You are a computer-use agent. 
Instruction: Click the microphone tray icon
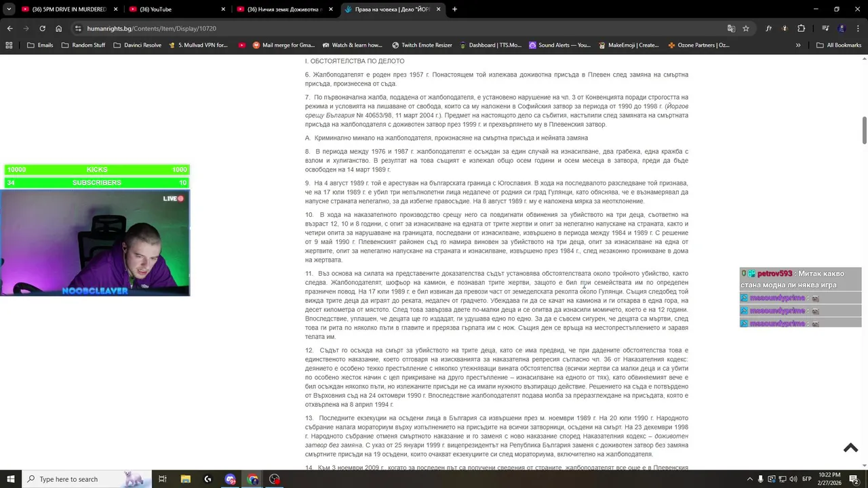tap(760, 479)
